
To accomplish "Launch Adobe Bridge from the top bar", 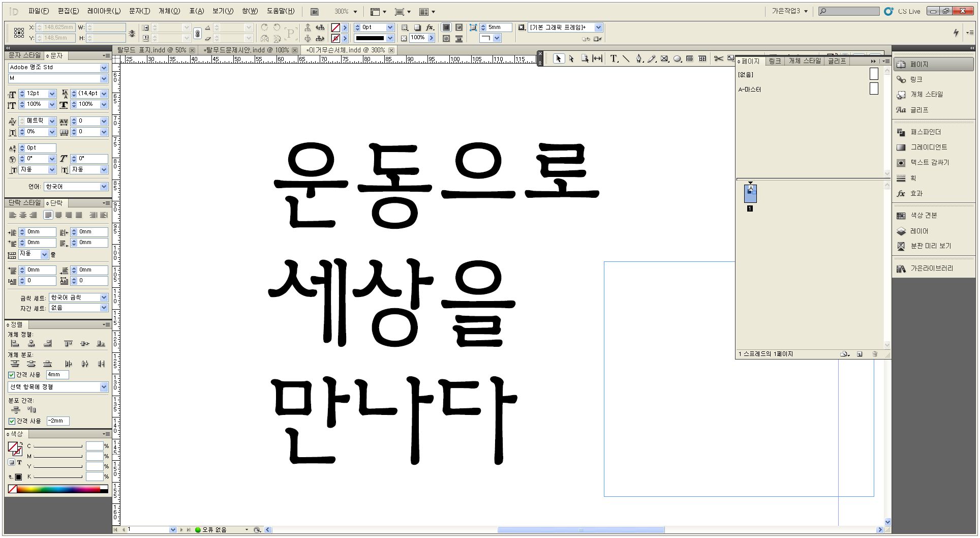I will [x=315, y=12].
